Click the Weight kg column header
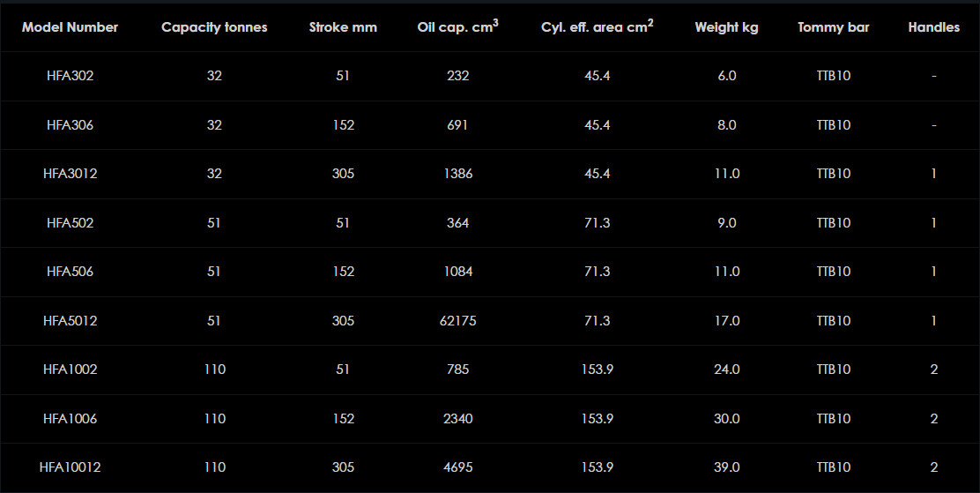980x493 pixels. pyautogui.click(x=726, y=27)
